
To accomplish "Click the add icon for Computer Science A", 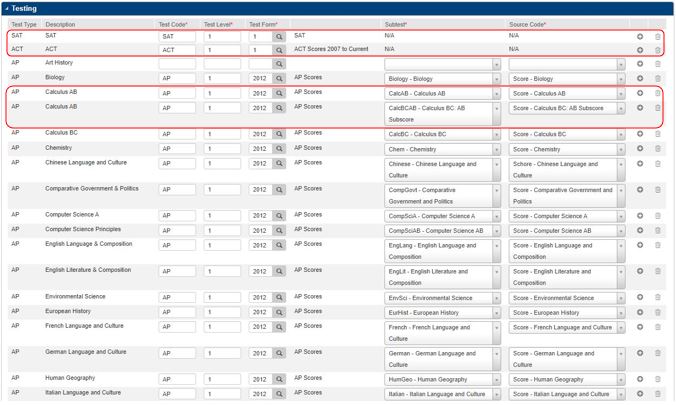I will tap(640, 215).
